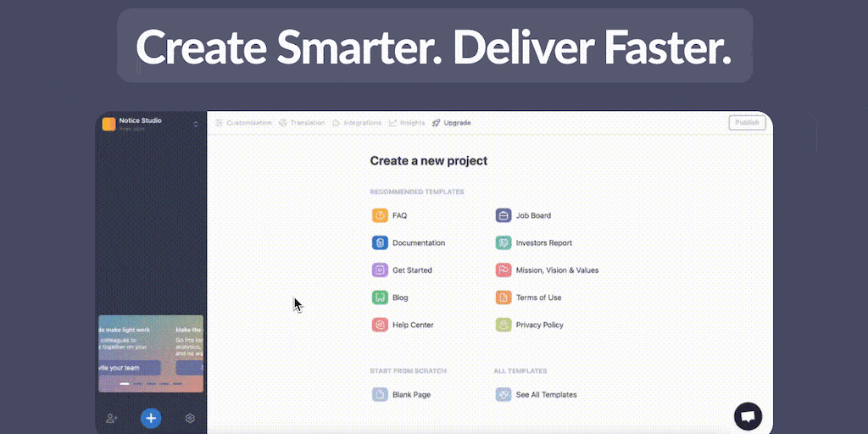Click the See All Templates icon
Viewport: 868px width, 434px height.
[x=504, y=395]
